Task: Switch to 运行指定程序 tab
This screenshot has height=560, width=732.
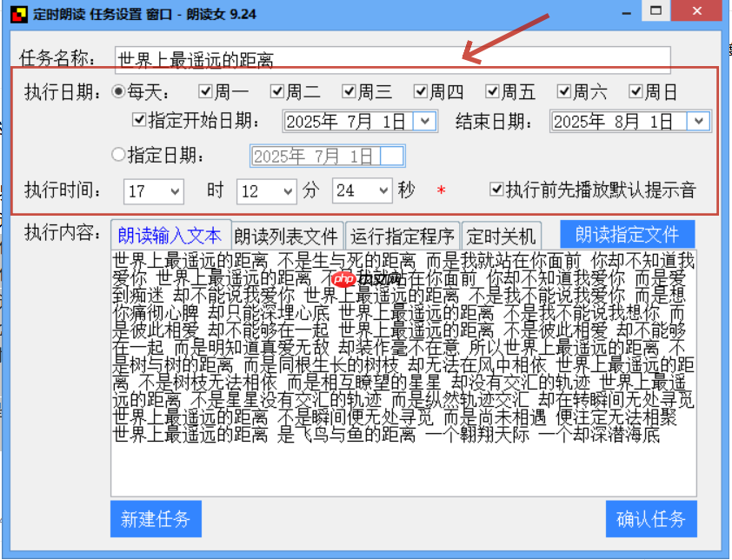Action: 403,237
